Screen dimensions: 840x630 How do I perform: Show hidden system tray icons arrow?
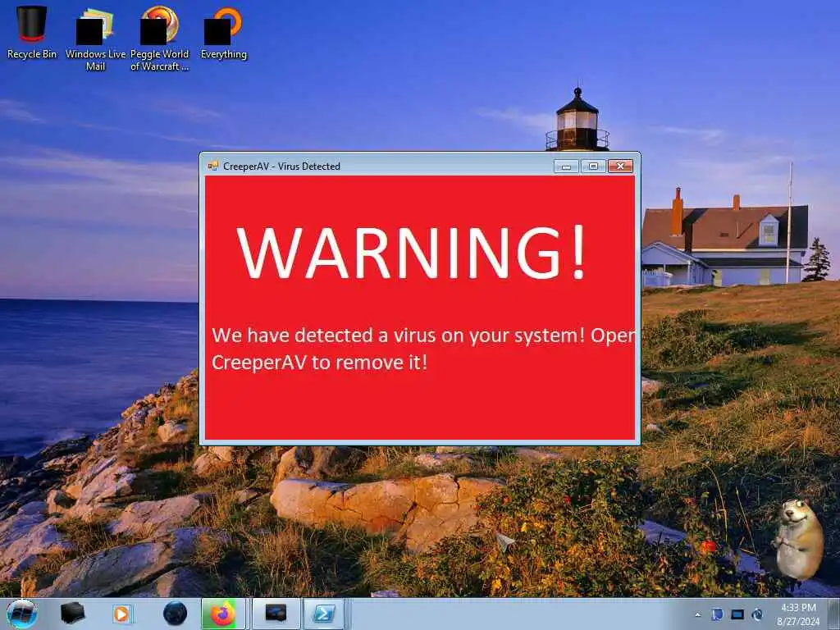click(697, 615)
